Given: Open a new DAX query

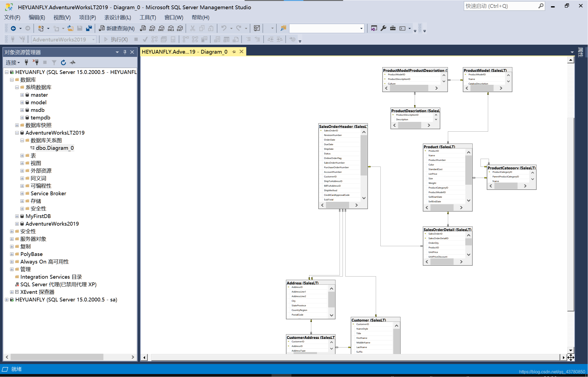Looking at the screenshot, I should (180, 28).
